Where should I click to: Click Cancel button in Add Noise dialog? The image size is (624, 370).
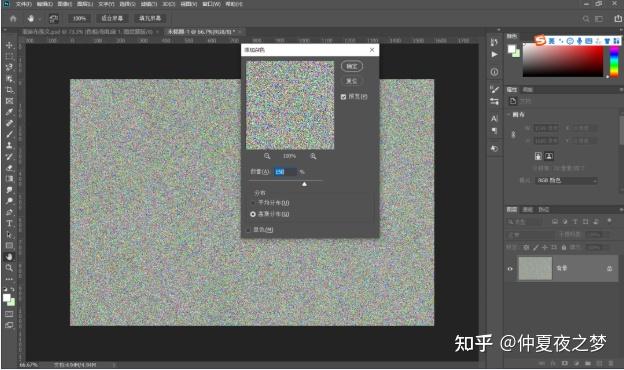coord(352,81)
